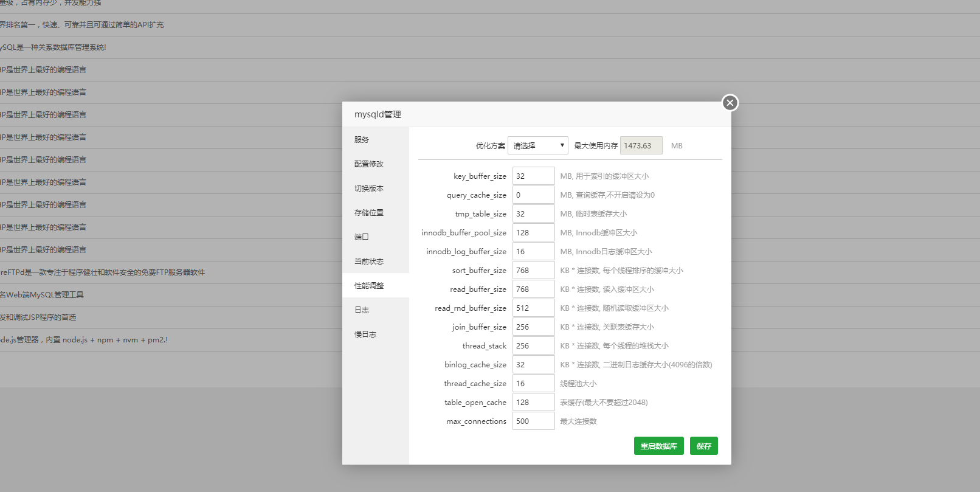Show the 当前状态 tab
This screenshot has width=980, height=492.
pos(376,261)
